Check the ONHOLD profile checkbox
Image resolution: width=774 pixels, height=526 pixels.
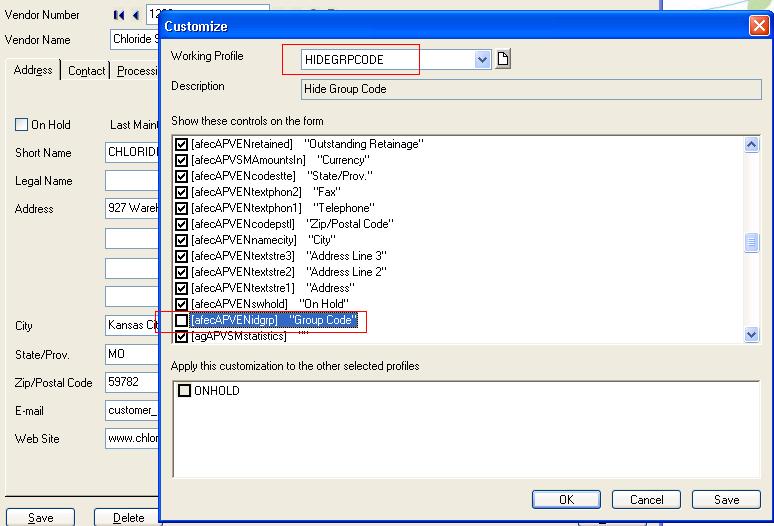click(184, 391)
